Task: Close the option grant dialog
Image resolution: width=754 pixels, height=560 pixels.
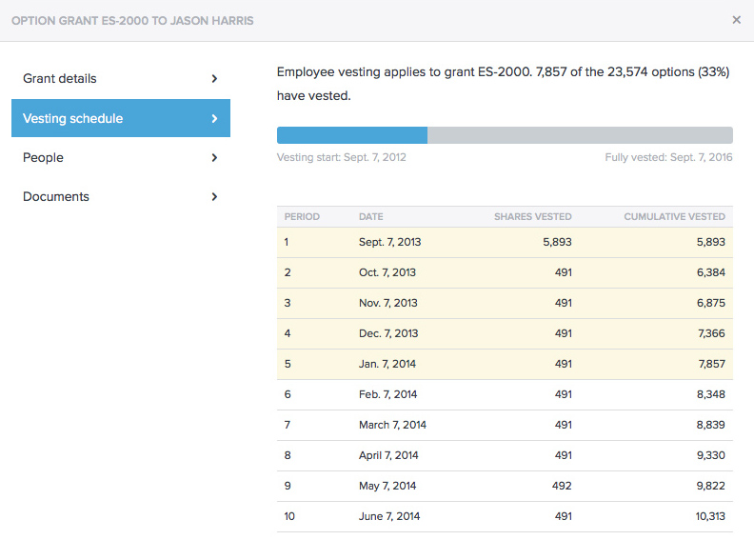Action: [736, 20]
